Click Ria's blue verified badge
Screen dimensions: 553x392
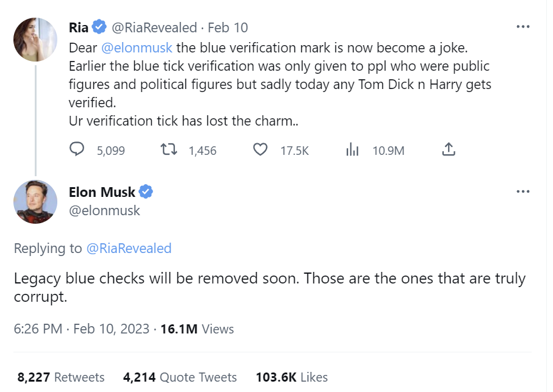tap(99, 27)
